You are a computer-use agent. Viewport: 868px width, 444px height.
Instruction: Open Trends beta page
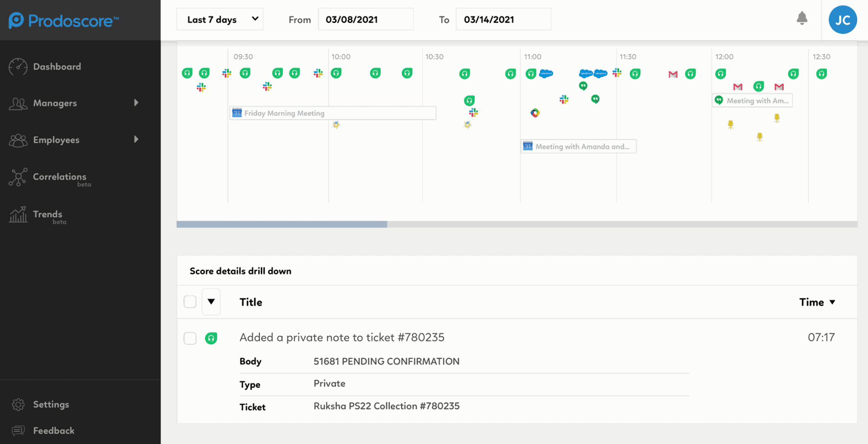[47, 215]
